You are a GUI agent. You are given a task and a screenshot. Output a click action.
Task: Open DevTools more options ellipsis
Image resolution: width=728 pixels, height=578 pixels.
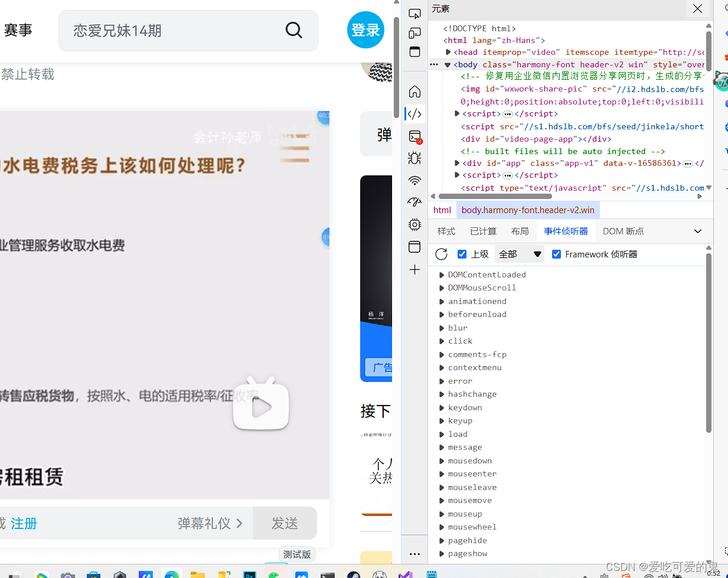pos(414,554)
